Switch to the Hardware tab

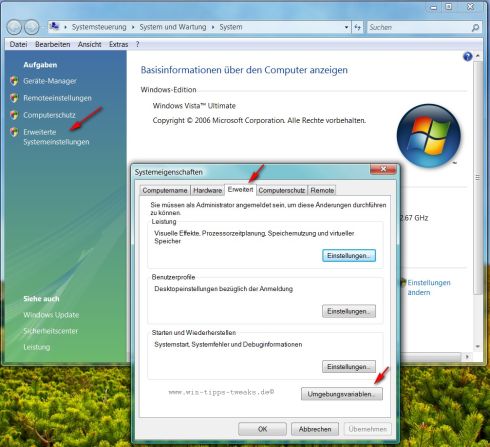(x=207, y=190)
